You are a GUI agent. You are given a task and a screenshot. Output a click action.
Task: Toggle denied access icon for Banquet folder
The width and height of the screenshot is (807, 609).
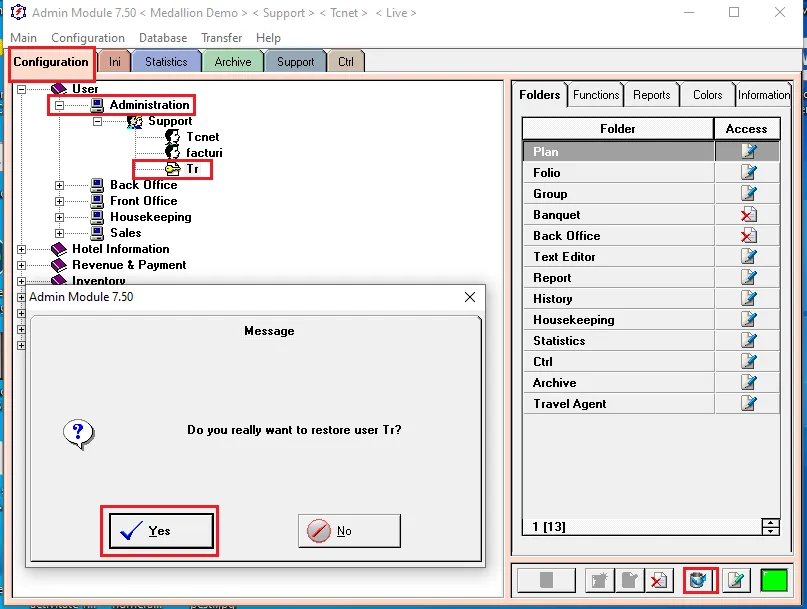coord(748,215)
